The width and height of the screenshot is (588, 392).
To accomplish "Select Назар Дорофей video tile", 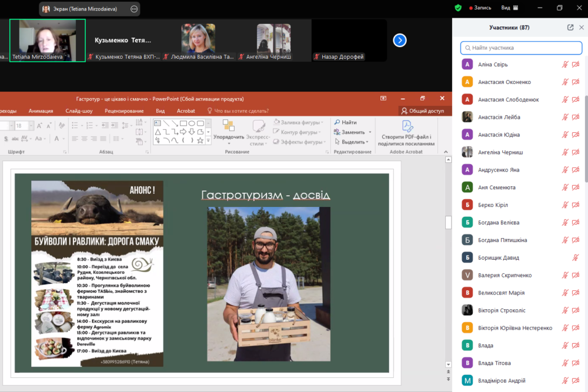I will point(349,41).
